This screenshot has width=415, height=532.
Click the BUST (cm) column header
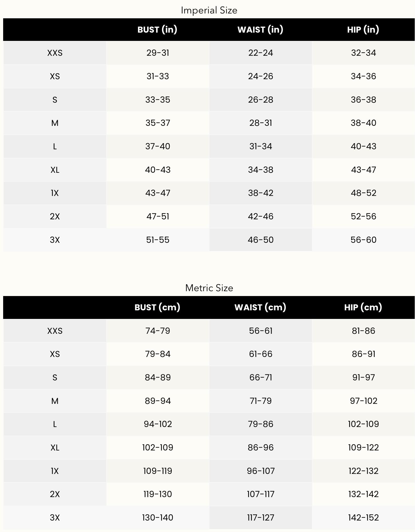157,307
